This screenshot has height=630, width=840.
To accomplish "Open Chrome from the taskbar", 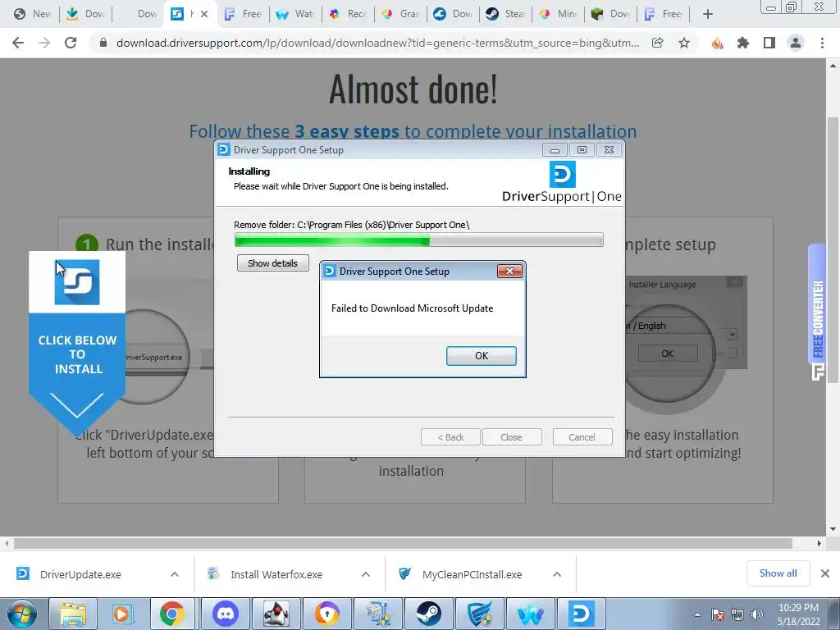I will 171,614.
